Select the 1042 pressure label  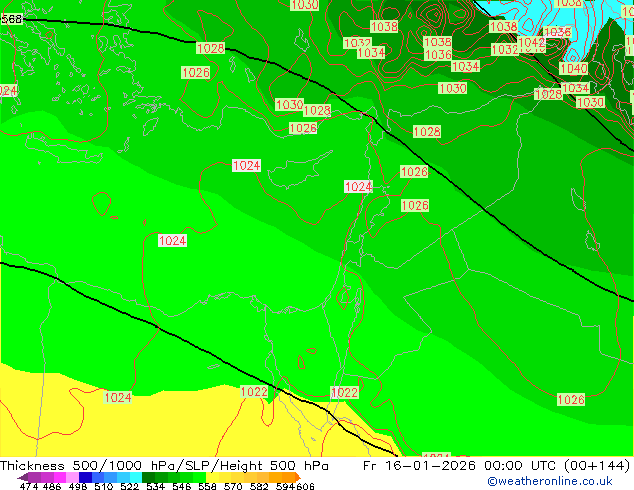tap(531, 42)
